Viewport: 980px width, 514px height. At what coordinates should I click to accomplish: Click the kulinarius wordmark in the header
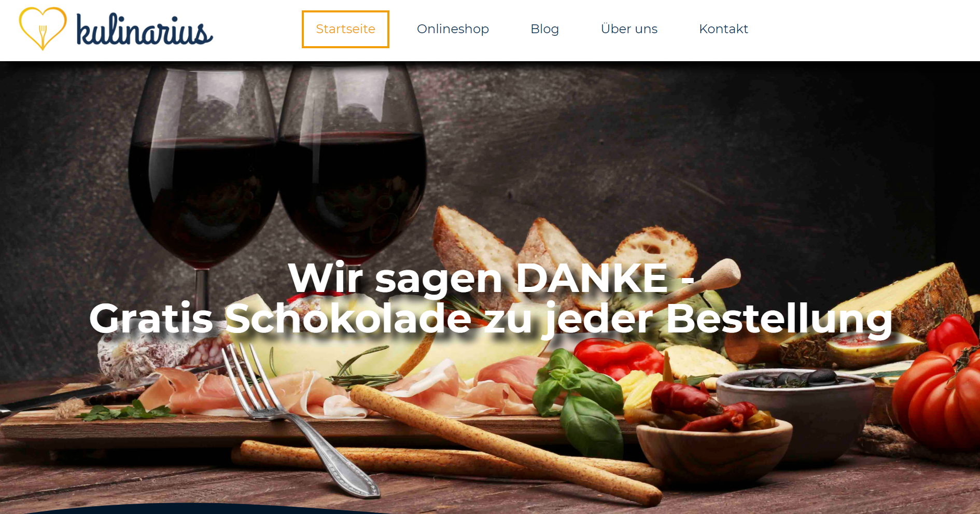145,30
